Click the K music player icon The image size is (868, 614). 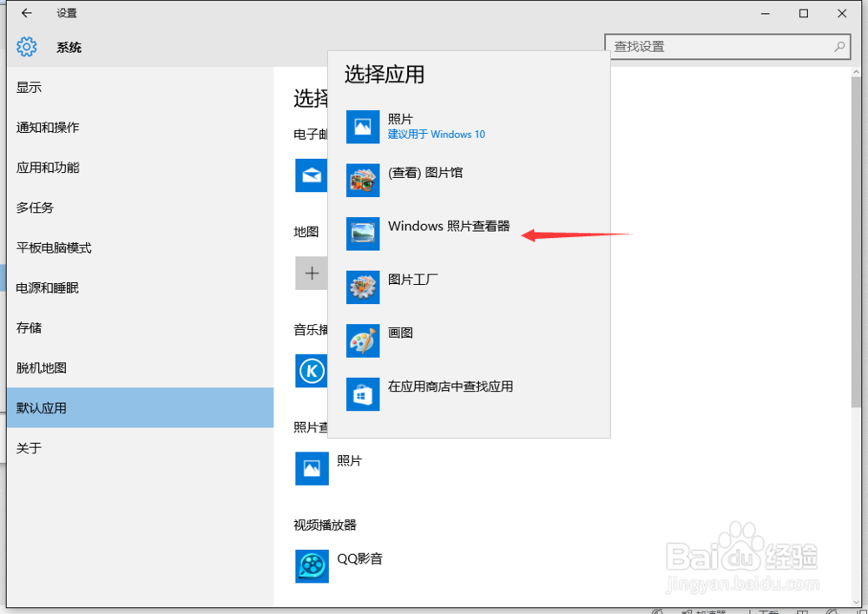tap(311, 371)
